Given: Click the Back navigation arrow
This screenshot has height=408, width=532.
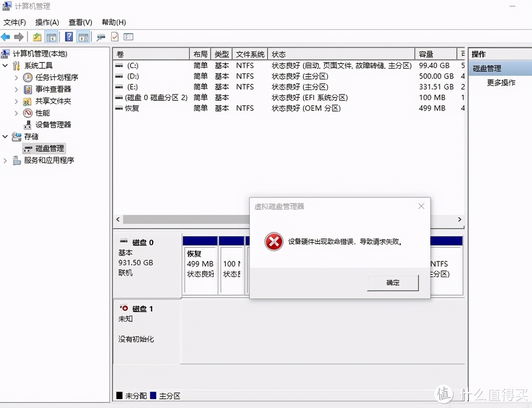Looking at the screenshot, I should (x=5, y=37).
